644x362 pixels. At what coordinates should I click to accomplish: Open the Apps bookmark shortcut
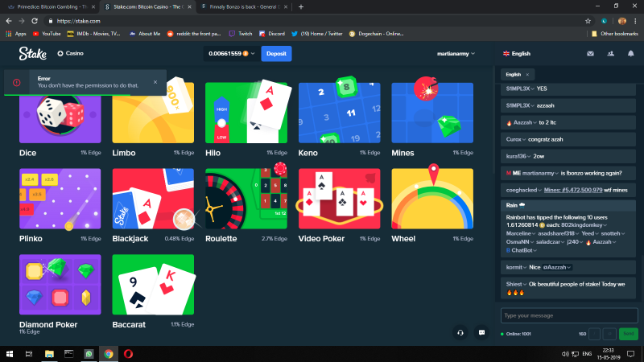(16, 34)
